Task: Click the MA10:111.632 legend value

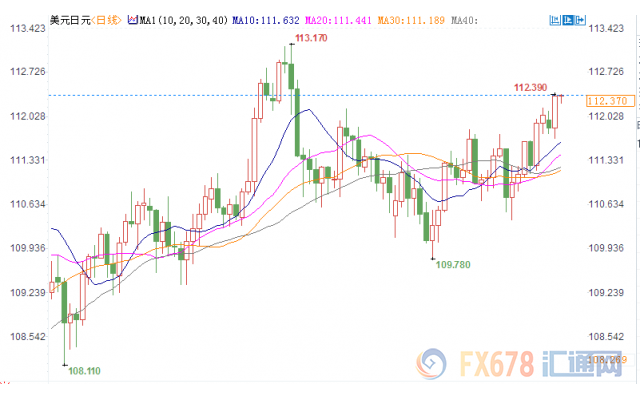Action: [x=266, y=20]
